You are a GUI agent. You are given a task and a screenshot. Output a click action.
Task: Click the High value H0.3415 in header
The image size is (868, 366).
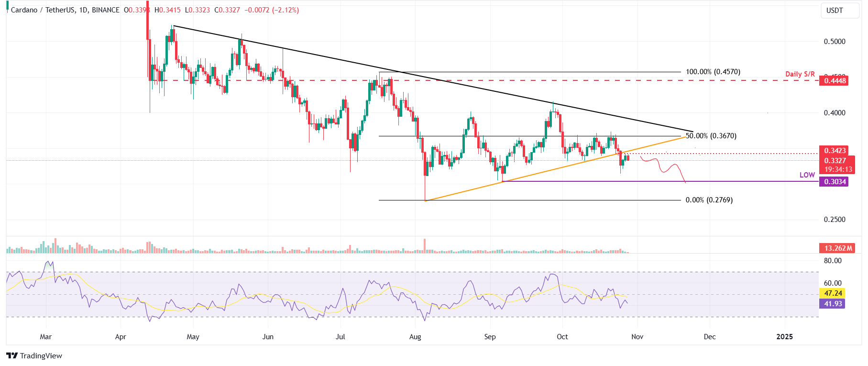(x=168, y=10)
